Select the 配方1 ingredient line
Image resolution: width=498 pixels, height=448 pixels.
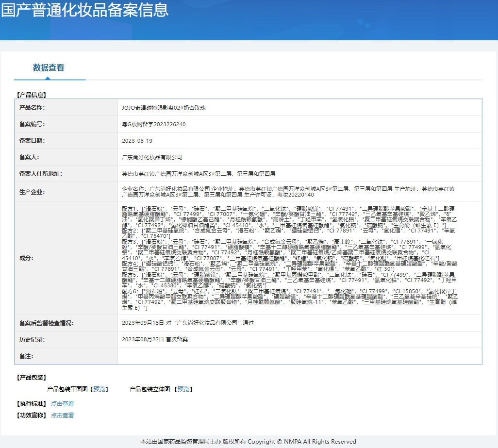[289, 217]
